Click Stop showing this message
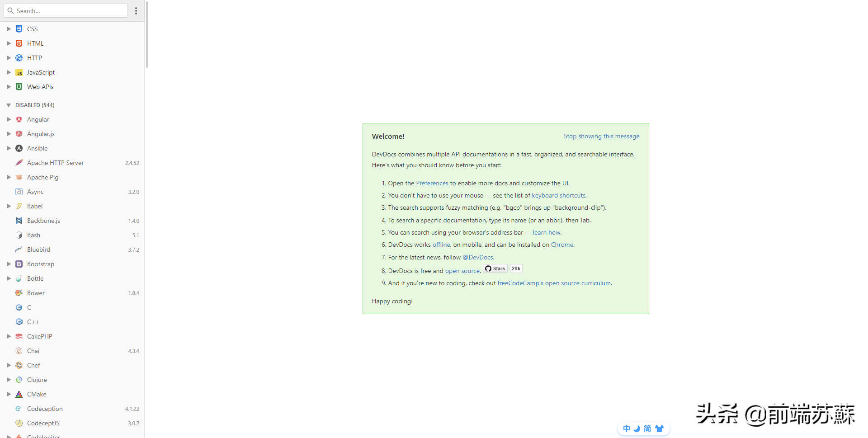 coord(602,136)
